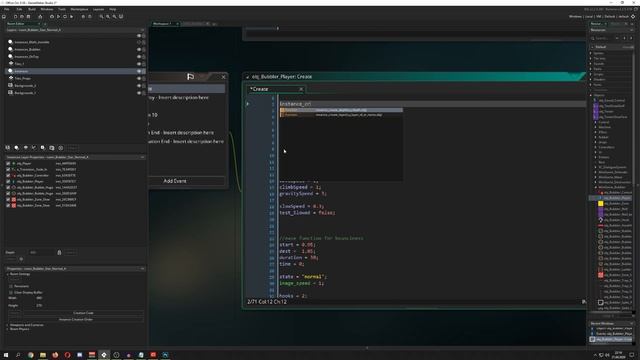Collapse the Instances Layer Properties panel header arrow

142,157
